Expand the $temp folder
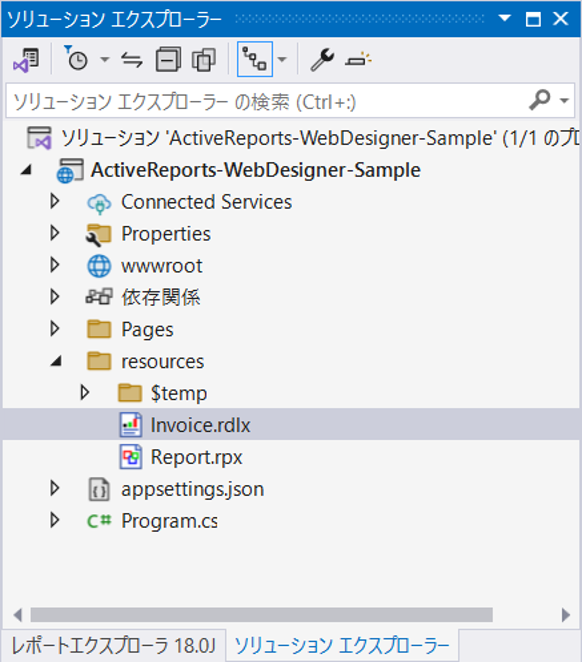This screenshot has height=662, width=582. tap(84, 393)
